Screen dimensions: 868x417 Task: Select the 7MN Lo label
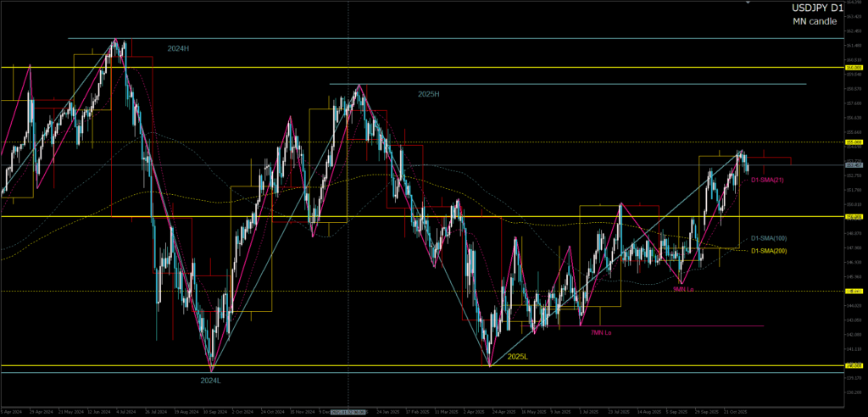tap(602, 333)
